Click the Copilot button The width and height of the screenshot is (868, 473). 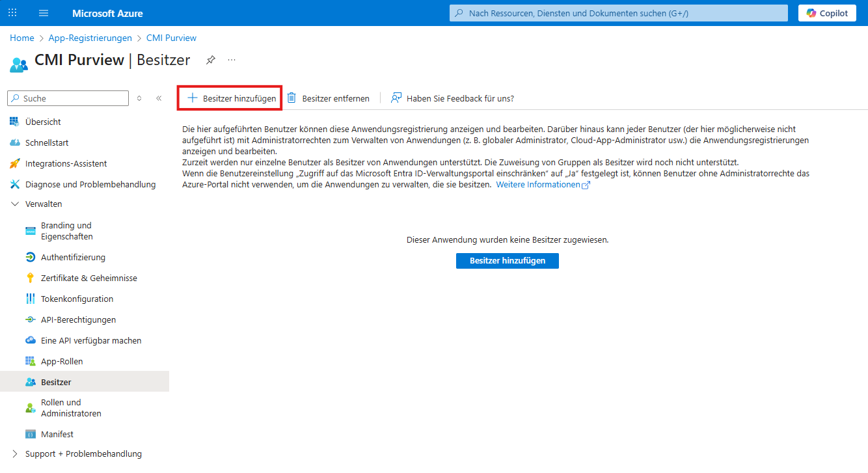826,13
